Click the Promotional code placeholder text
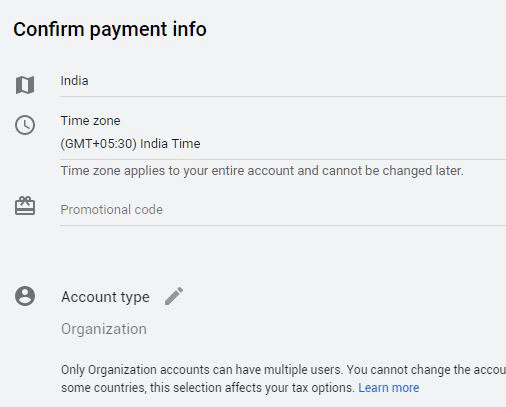 (x=111, y=210)
